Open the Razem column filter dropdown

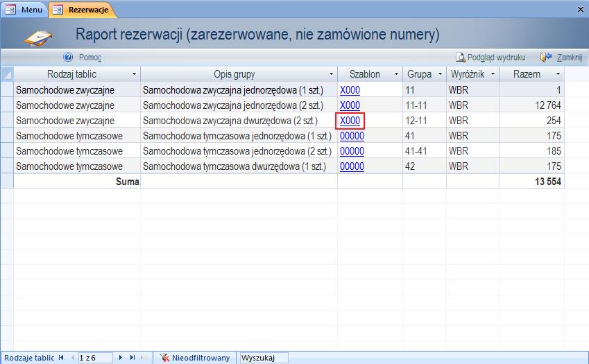[558, 74]
